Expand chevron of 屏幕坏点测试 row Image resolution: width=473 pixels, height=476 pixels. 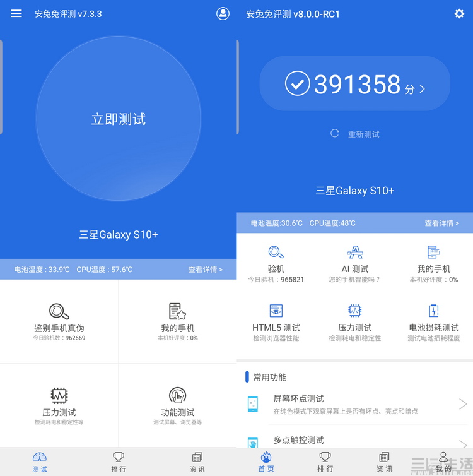click(463, 404)
